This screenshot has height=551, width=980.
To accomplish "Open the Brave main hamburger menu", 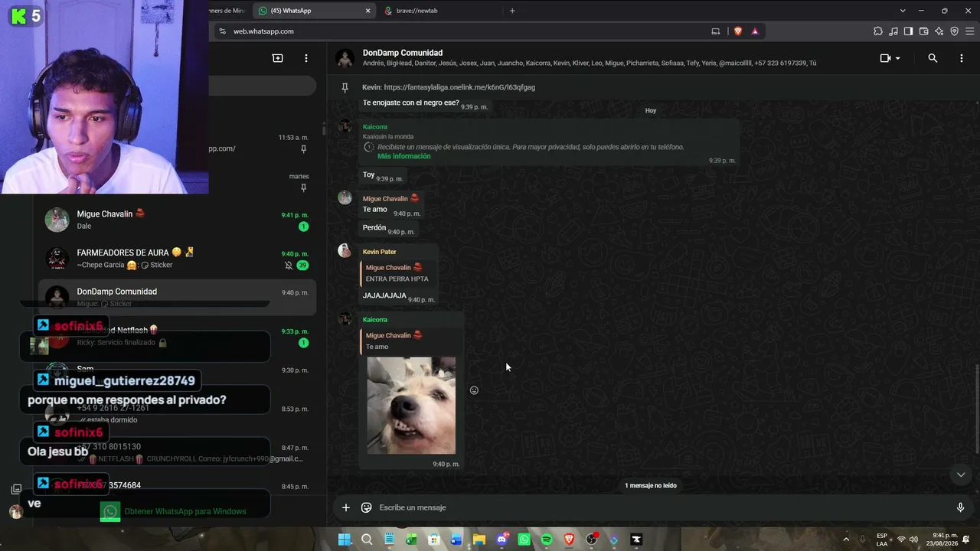I will click(970, 31).
